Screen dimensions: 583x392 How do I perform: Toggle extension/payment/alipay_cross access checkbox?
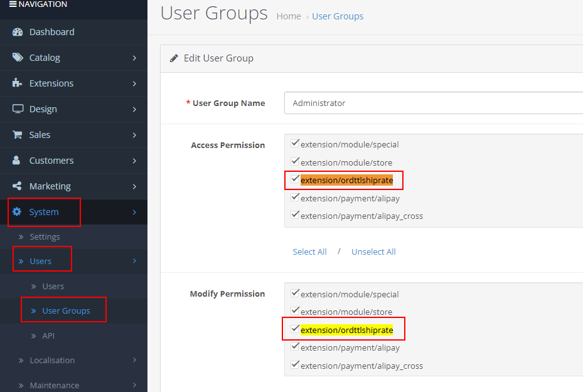click(295, 215)
